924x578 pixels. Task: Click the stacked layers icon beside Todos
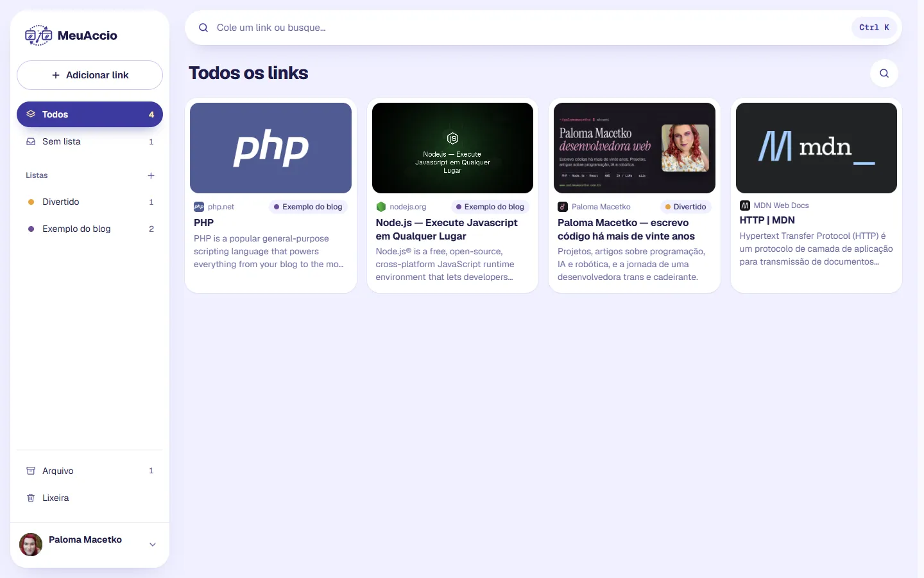31,114
